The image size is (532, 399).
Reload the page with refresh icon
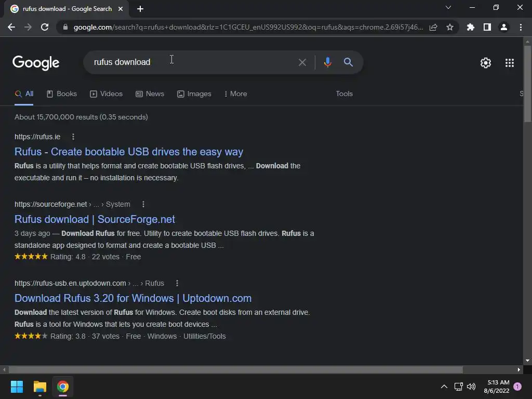click(x=45, y=27)
